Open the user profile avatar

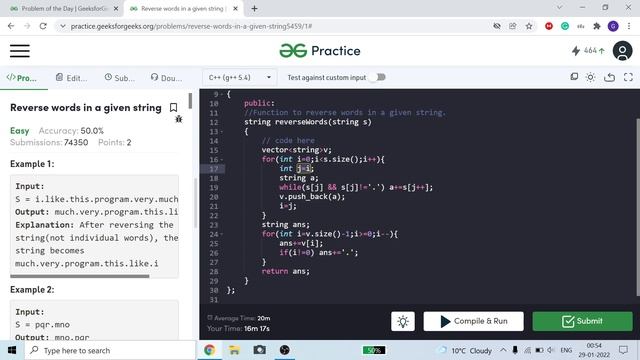622,51
